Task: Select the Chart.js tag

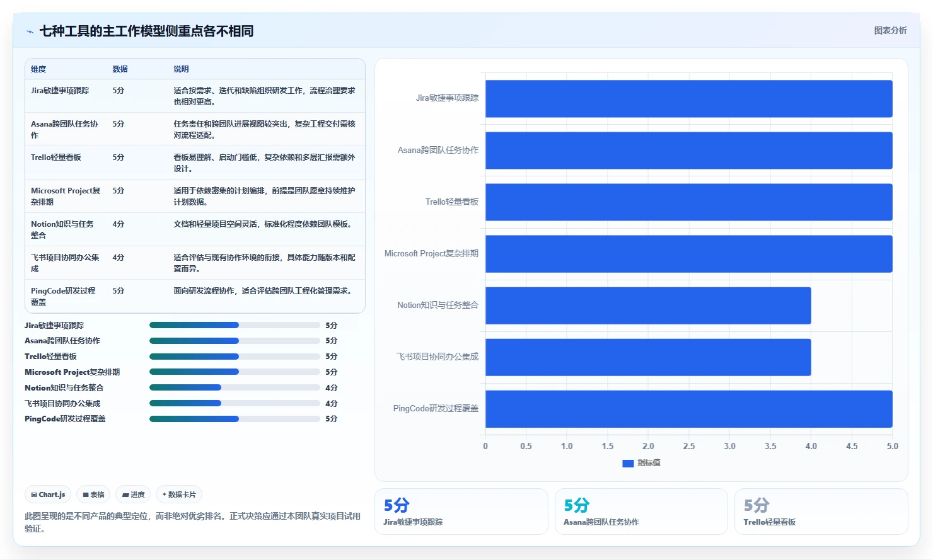Action: [48, 494]
